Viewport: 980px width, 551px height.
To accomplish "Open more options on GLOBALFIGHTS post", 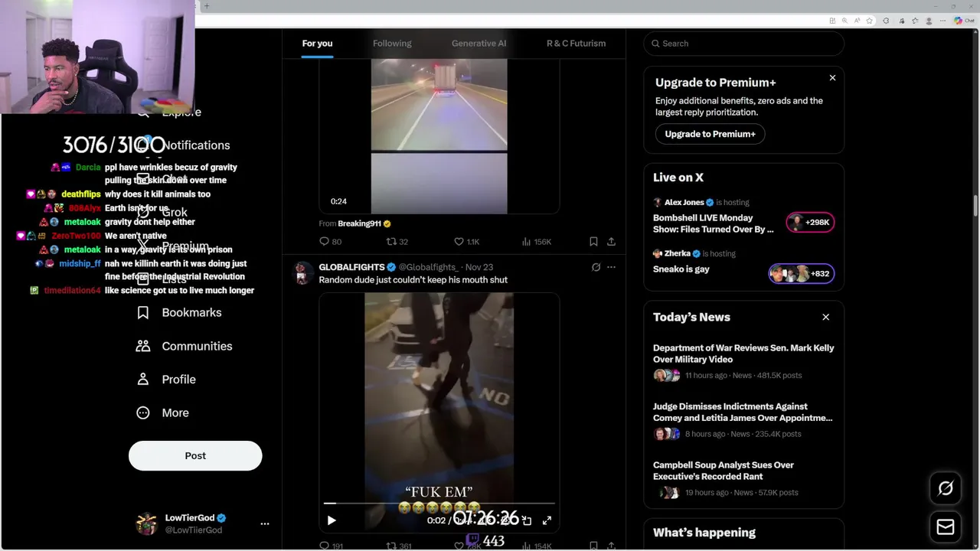I will [x=611, y=267].
